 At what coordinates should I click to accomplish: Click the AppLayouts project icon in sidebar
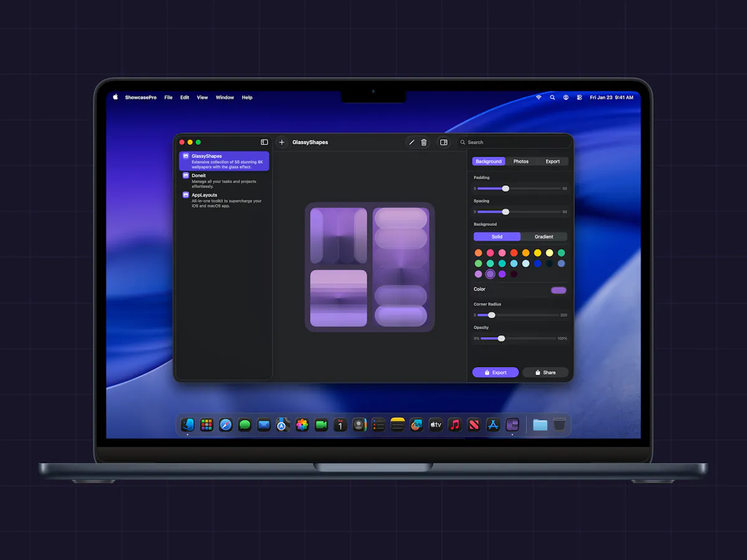186,195
